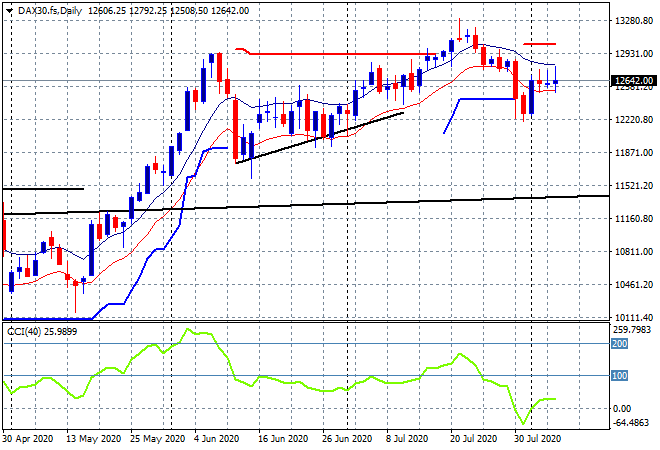This screenshot has height=450, width=660.
Task: Click the 25 May 2020 date label
Action: [157, 439]
